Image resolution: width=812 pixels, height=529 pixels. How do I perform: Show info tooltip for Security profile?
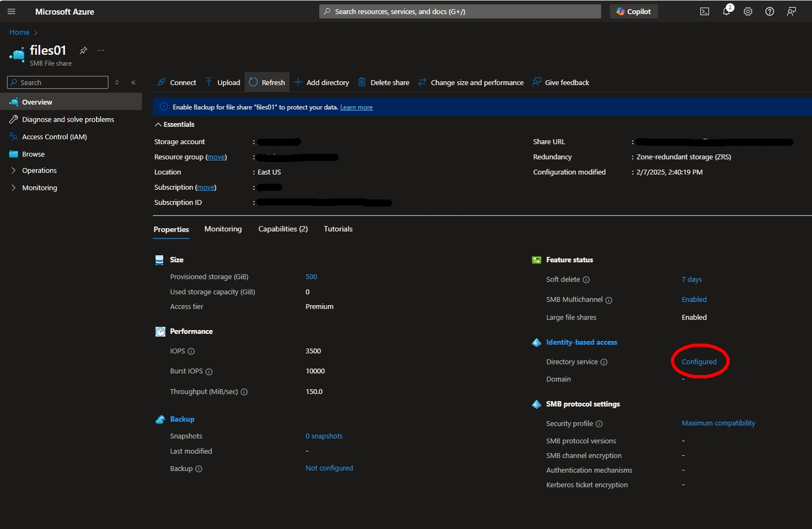599,424
